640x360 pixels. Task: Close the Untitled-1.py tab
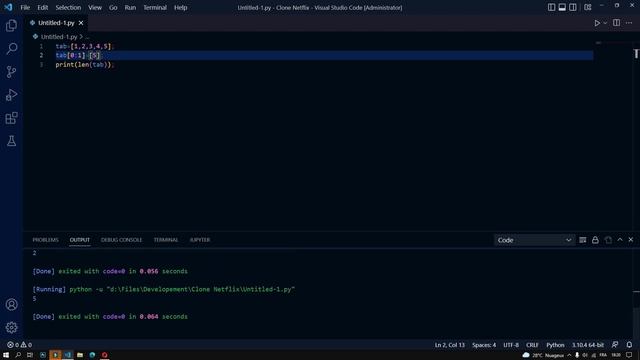81,23
